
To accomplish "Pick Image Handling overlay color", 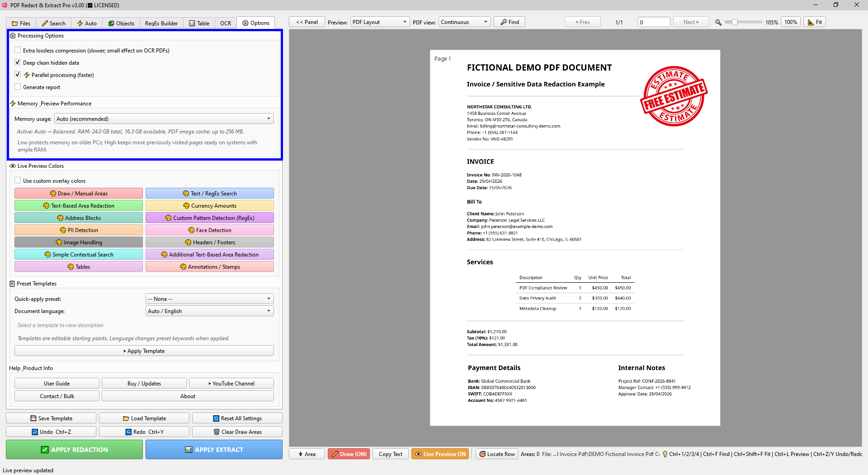I will click(79, 242).
